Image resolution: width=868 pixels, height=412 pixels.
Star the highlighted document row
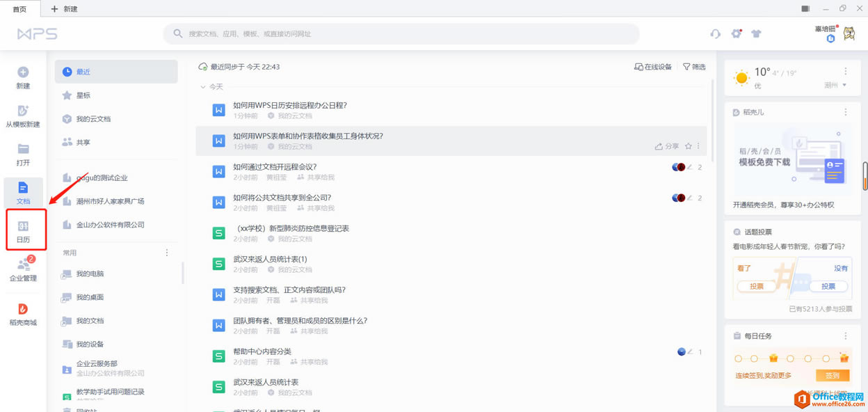[689, 147]
